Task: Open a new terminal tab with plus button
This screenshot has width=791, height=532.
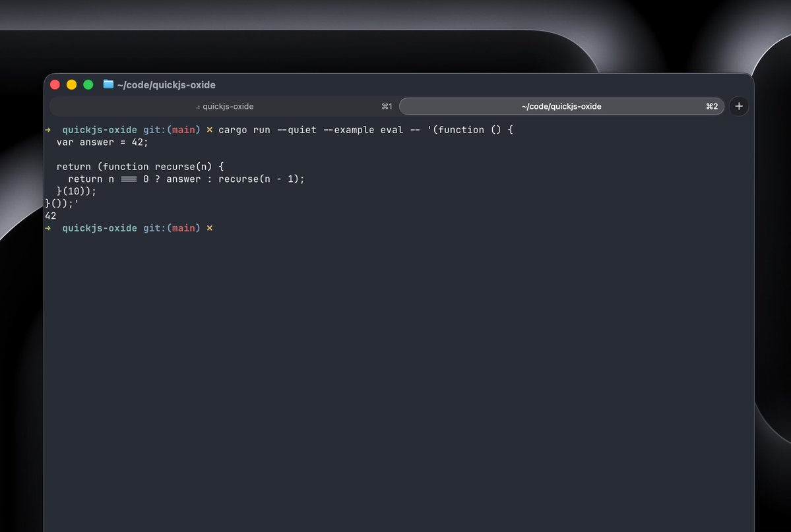Action: [738, 106]
